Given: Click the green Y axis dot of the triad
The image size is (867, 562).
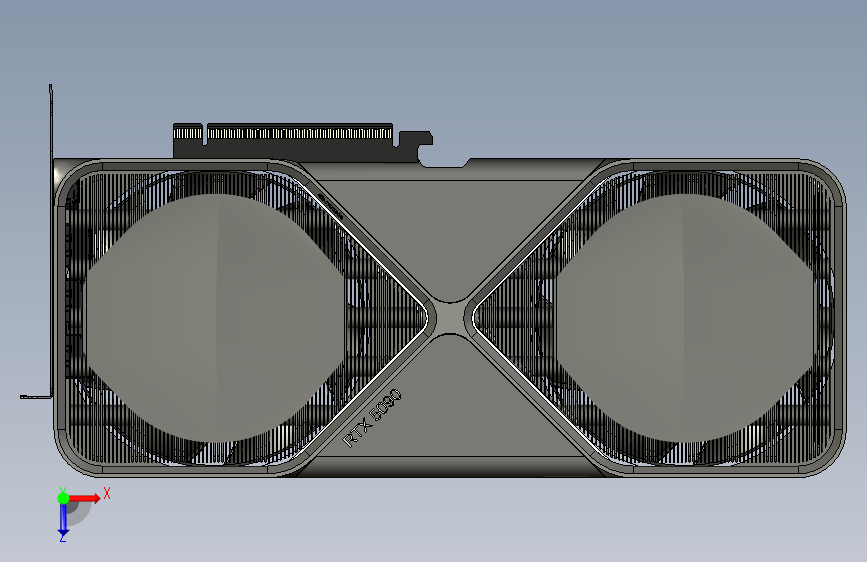Looking at the screenshot, I should pyautogui.click(x=64, y=498).
